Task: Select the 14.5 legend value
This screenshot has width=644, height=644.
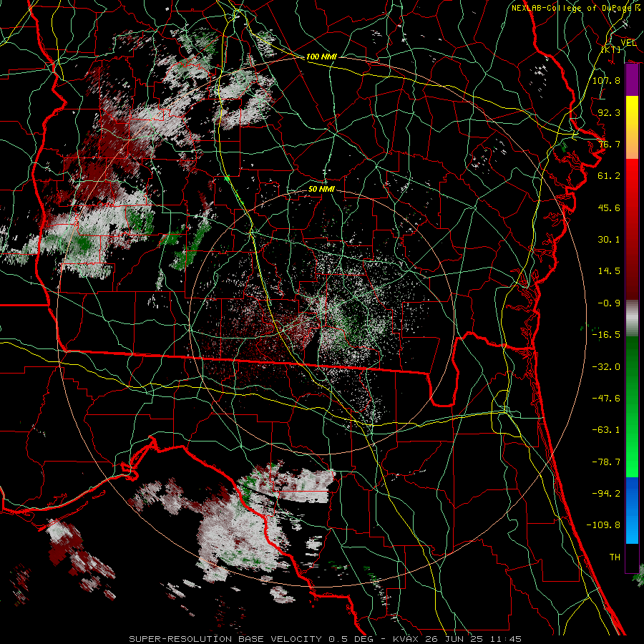Action: tap(609, 271)
